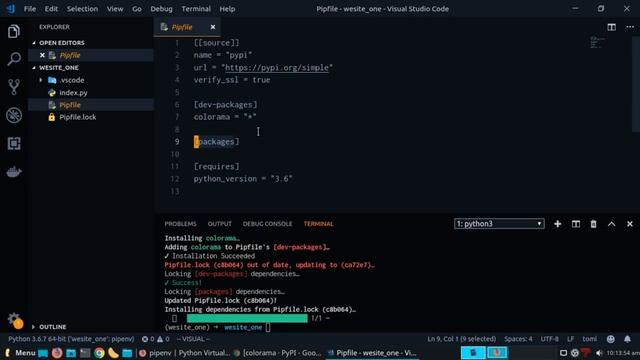Click the system clock in taskbar

623,353
